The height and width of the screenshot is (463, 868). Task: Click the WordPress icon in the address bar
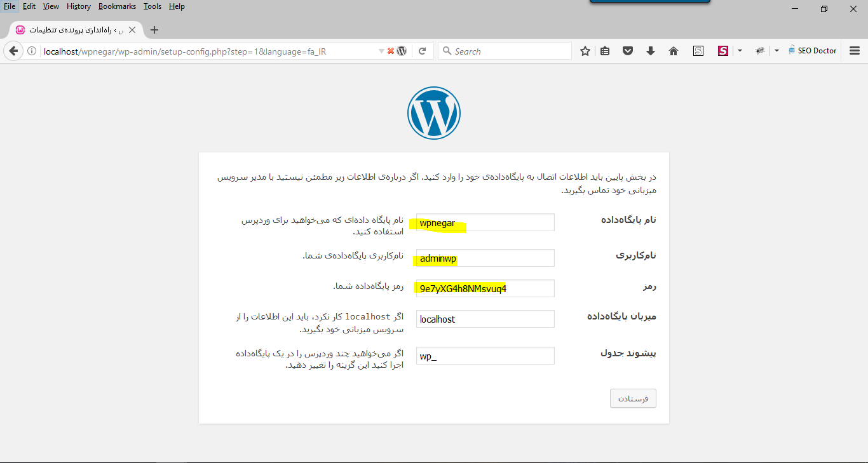(402, 51)
